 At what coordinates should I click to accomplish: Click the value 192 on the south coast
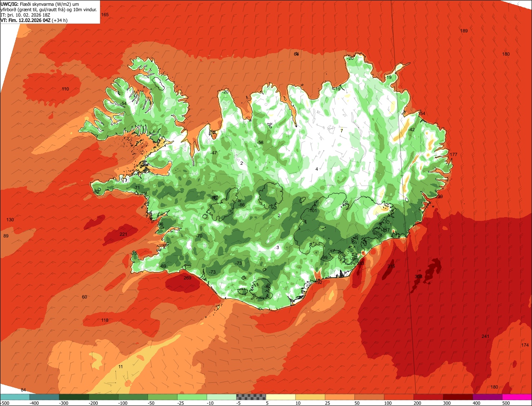pyautogui.click(x=318, y=282)
